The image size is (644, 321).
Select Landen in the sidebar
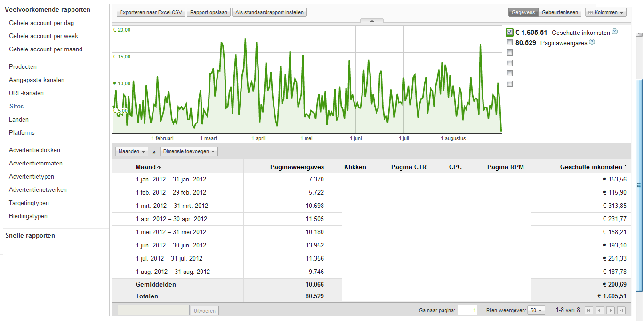pos(19,120)
